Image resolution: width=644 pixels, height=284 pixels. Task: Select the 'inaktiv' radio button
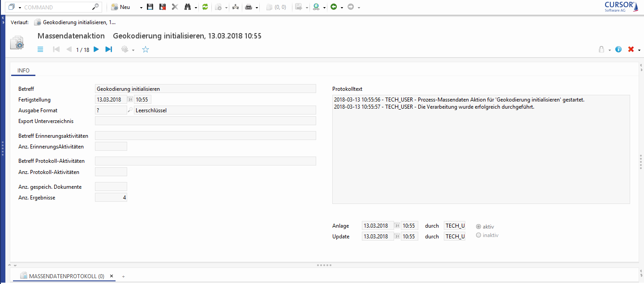479,235
